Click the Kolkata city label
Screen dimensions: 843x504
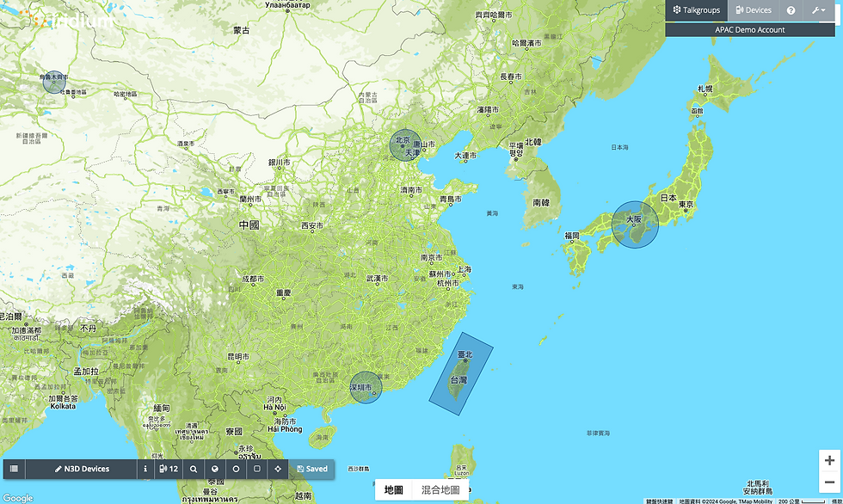click(63, 406)
